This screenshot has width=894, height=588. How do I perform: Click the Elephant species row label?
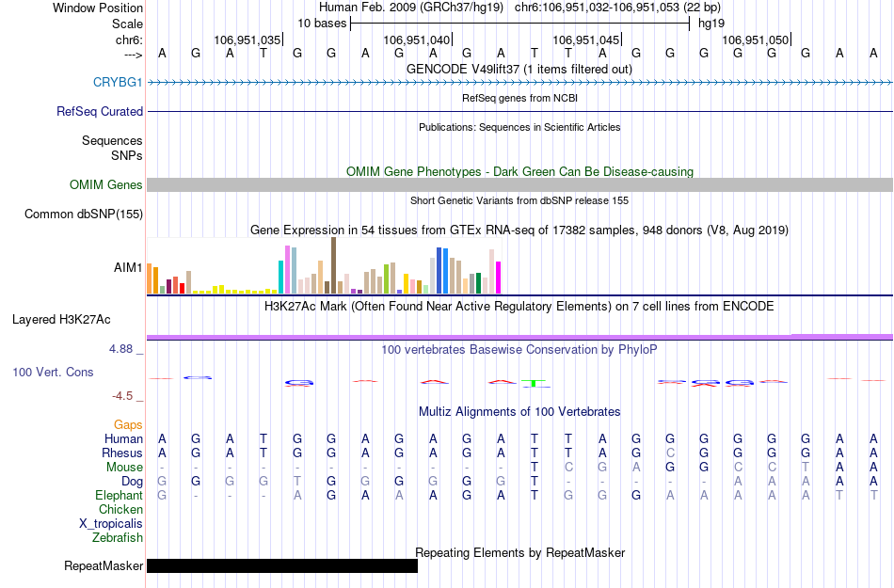(119, 495)
